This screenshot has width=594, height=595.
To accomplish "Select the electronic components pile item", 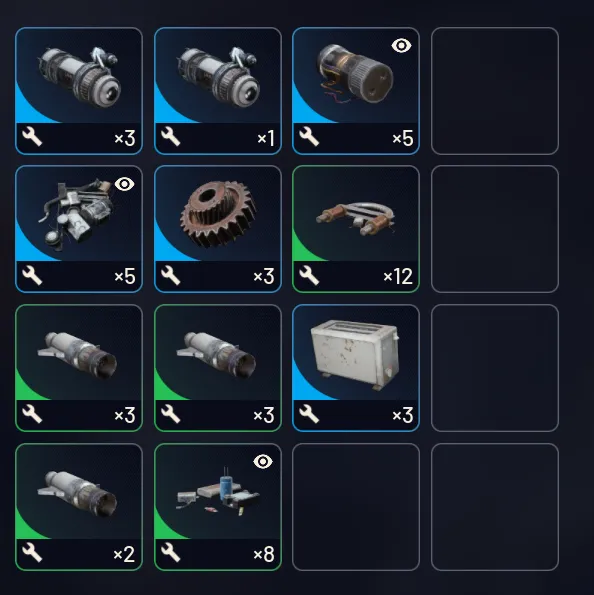I will pyautogui.click(x=217, y=507).
